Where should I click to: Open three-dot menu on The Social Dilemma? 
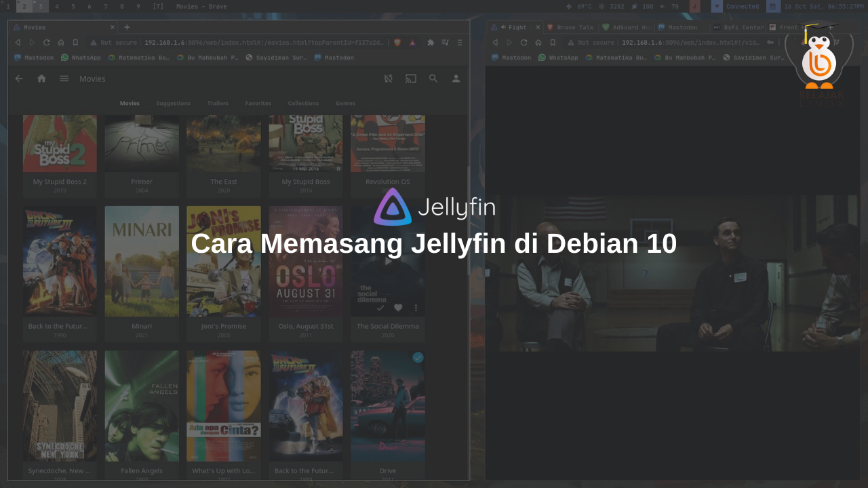coord(416,308)
